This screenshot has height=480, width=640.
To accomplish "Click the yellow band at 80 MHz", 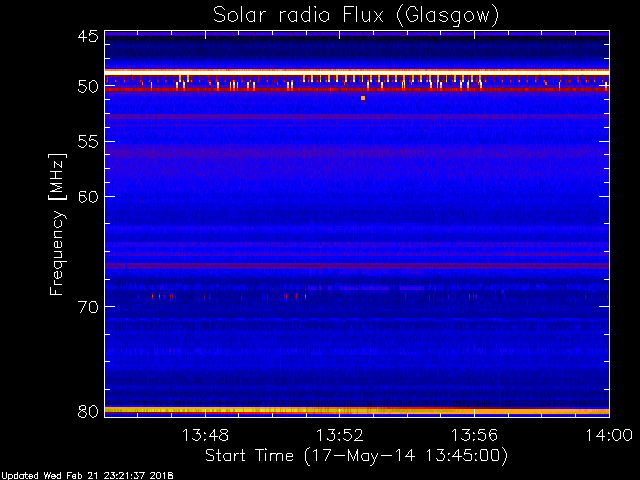I will (x=357, y=411).
